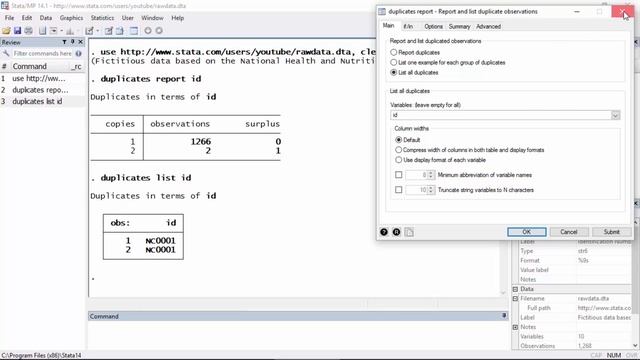Close the Review panel with its X
The width and height of the screenshot is (640, 360).
tap(80, 42)
